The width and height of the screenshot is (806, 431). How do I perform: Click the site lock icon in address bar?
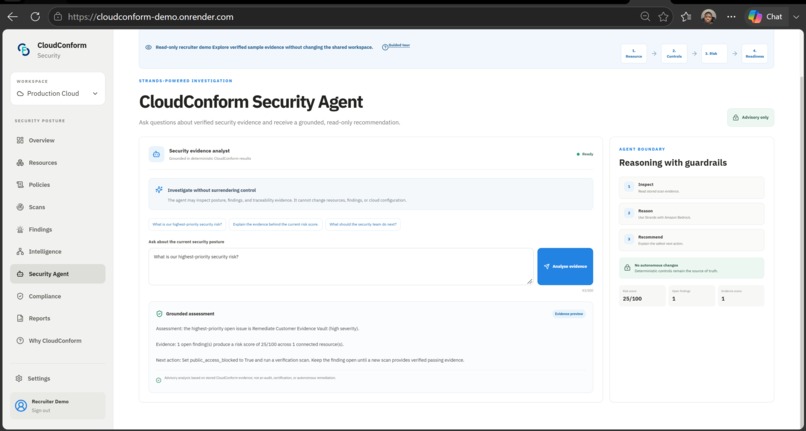click(x=58, y=16)
